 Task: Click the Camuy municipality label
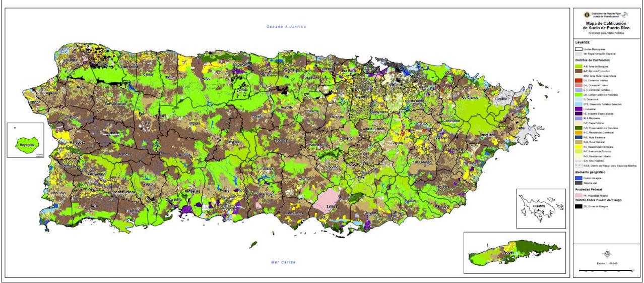coord(148,74)
